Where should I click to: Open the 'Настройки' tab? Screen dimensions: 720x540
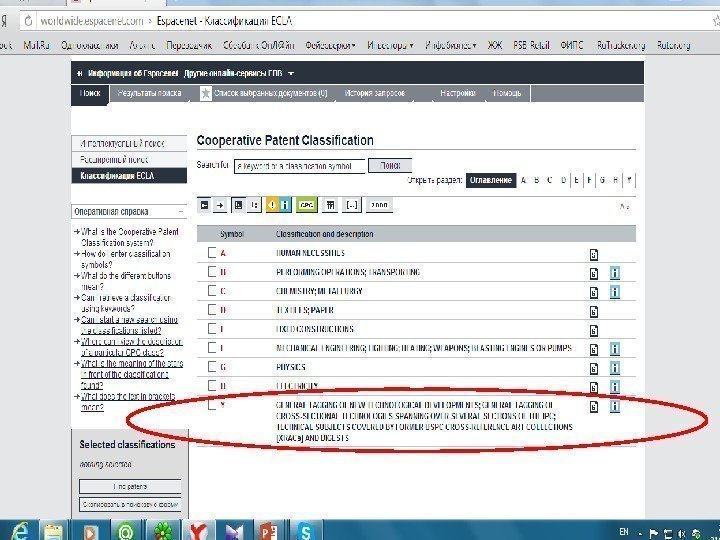(457, 94)
